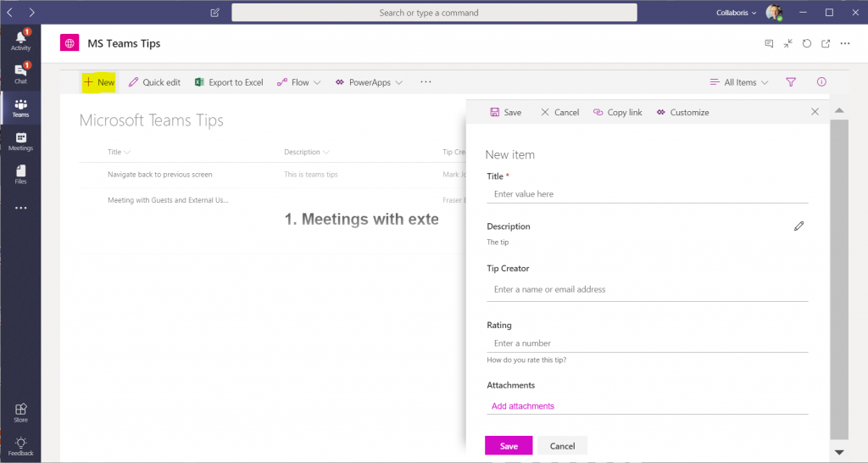
Task: Click Copy link in panel toolbar
Action: (x=617, y=112)
